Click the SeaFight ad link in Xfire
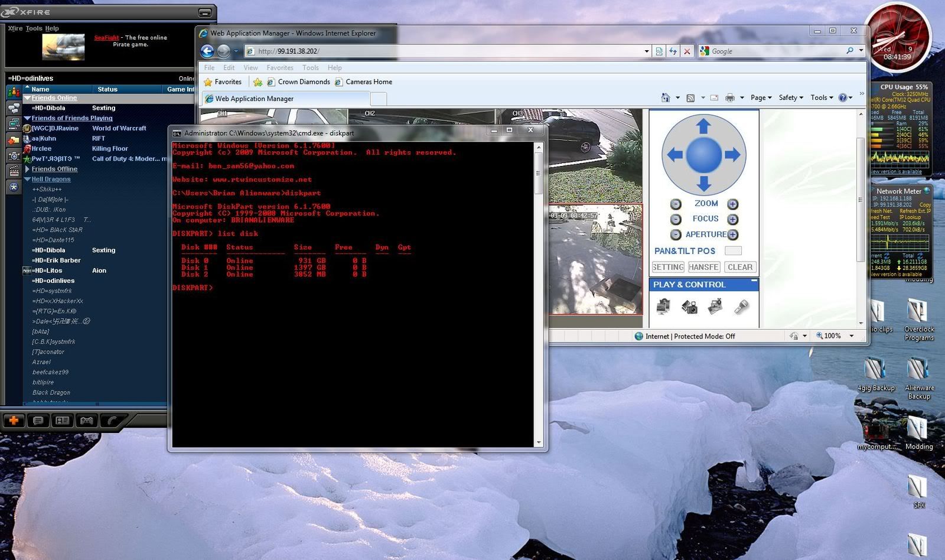Image resolution: width=945 pixels, height=560 pixels. pyautogui.click(x=107, y=38)
